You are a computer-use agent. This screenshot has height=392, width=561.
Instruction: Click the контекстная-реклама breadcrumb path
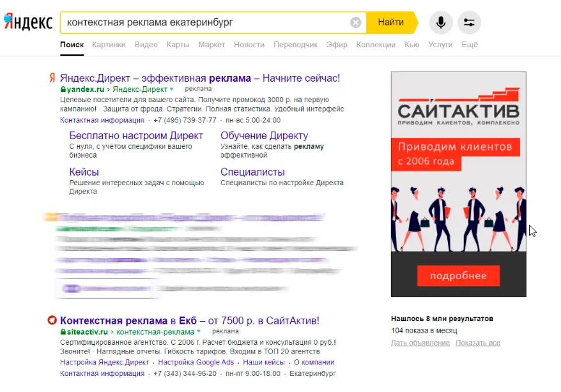tap(155, 331)
